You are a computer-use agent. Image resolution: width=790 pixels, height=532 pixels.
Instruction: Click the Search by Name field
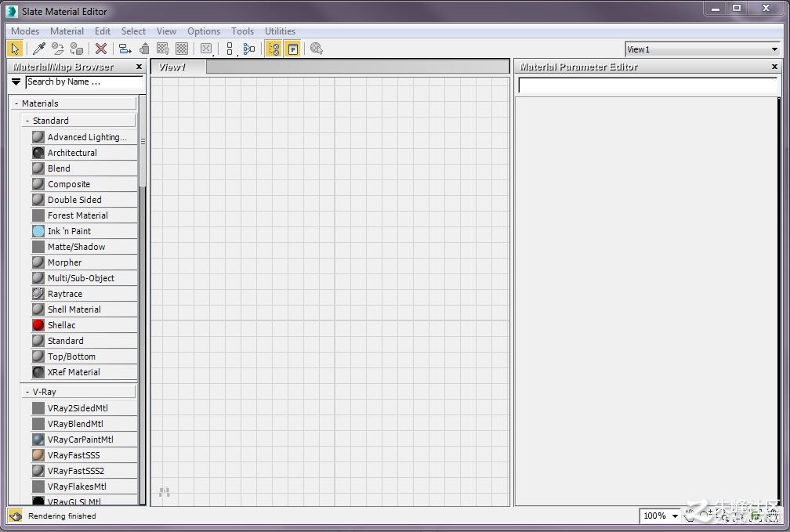(85, 81)
